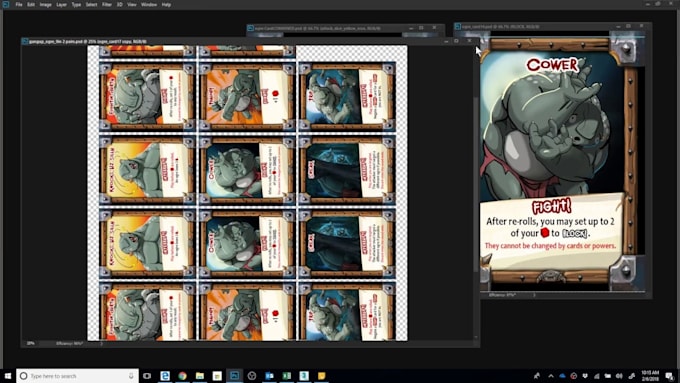680x383 pixels.
Task: Open the Windows Start menu
Action: click(x=7, y=376)
